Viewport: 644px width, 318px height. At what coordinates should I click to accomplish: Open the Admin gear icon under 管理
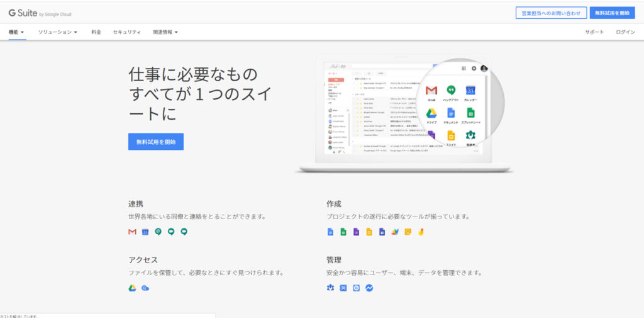pyautogui.click(x=330, y=288)
